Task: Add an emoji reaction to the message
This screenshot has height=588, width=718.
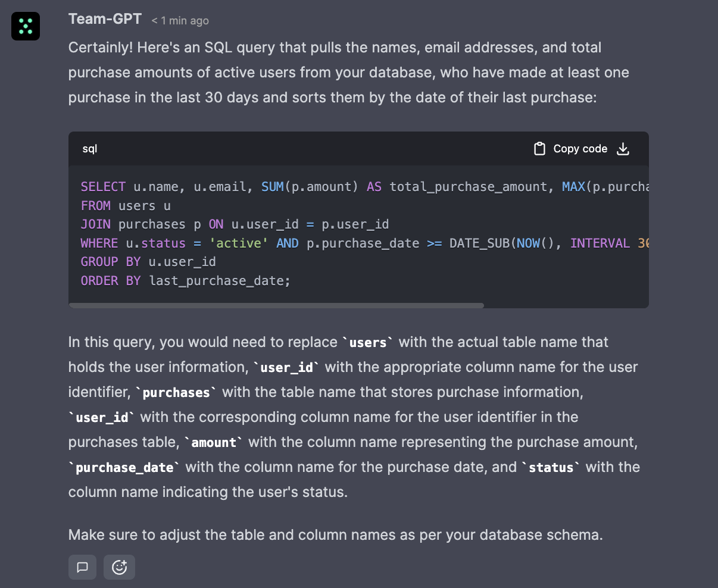Action: pos(119,567)
